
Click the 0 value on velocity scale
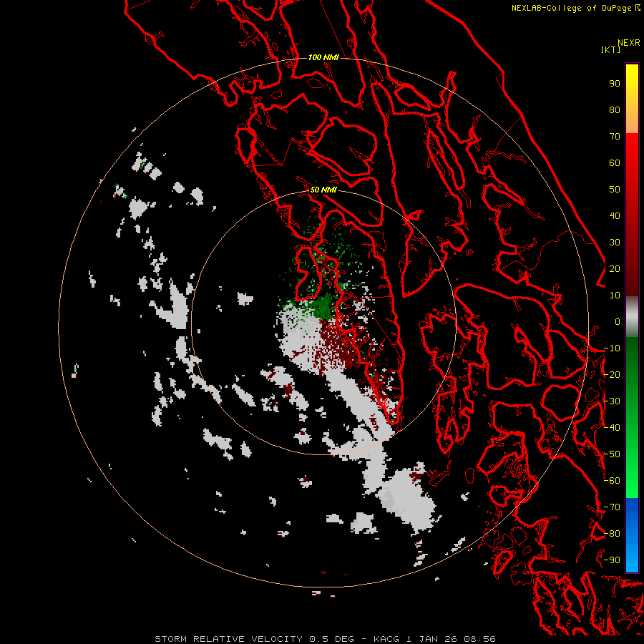(x=618, y=322)
